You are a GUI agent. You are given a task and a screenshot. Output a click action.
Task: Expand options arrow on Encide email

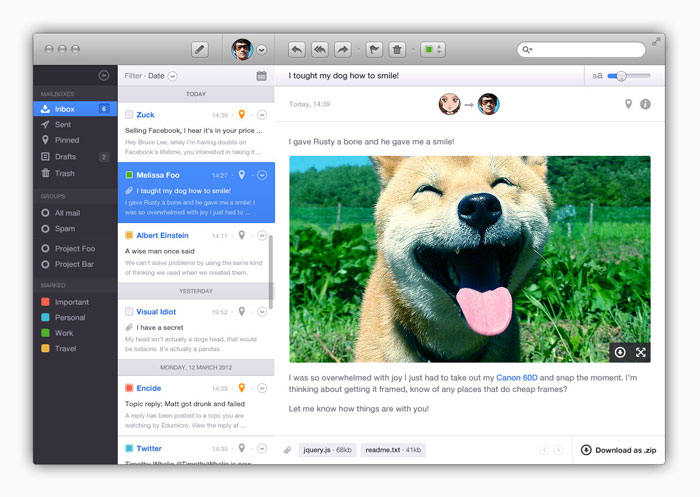pos(262,388)
